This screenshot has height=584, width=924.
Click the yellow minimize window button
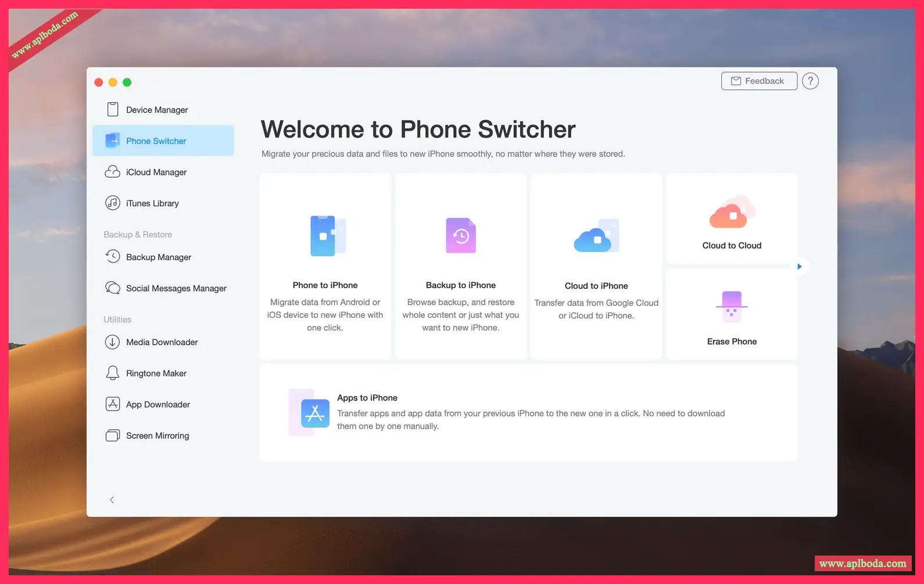point(113,83)
